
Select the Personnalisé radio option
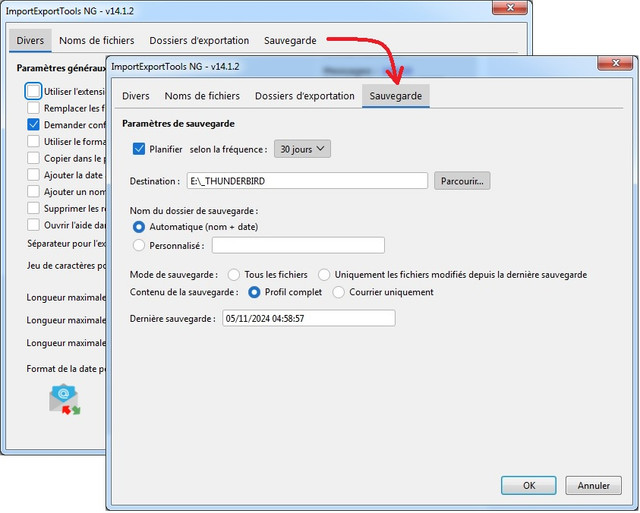[x=139, y=245]
